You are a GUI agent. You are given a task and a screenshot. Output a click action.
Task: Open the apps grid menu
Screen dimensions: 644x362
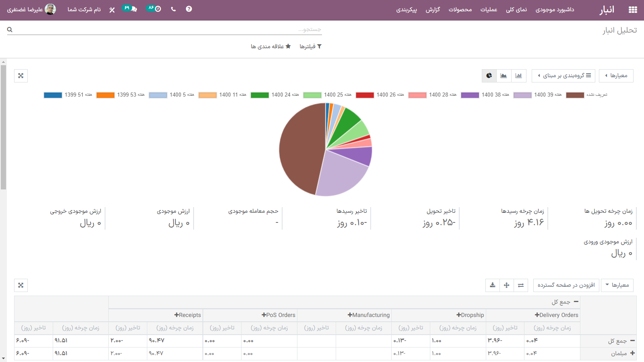point(633,10)
